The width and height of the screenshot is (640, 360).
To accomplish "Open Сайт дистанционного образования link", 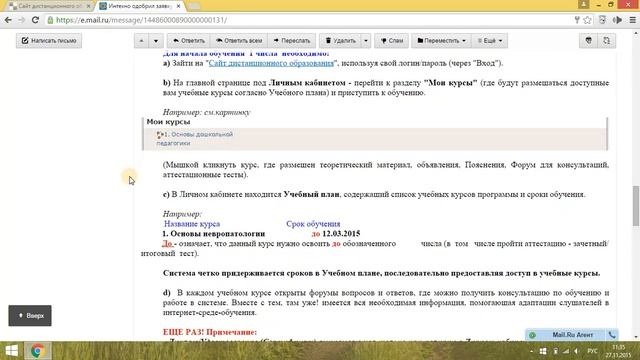I will coord(271,63).
